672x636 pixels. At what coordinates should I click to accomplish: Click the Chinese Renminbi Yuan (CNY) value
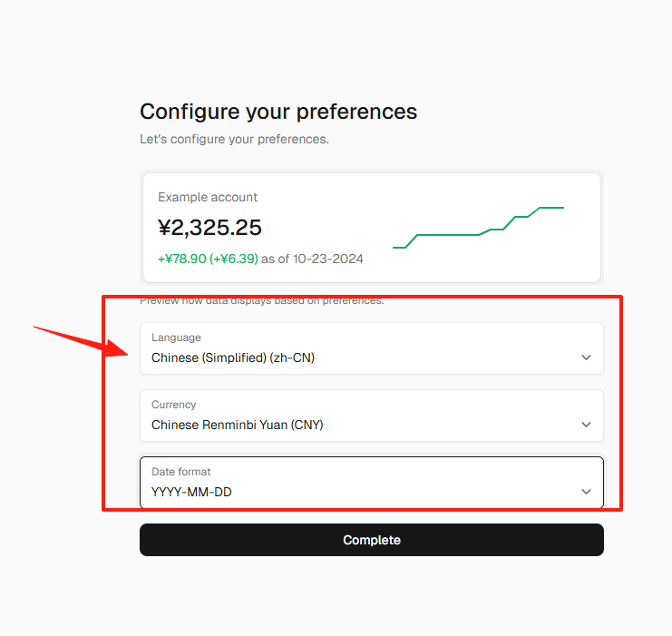(x=238, y=425)
